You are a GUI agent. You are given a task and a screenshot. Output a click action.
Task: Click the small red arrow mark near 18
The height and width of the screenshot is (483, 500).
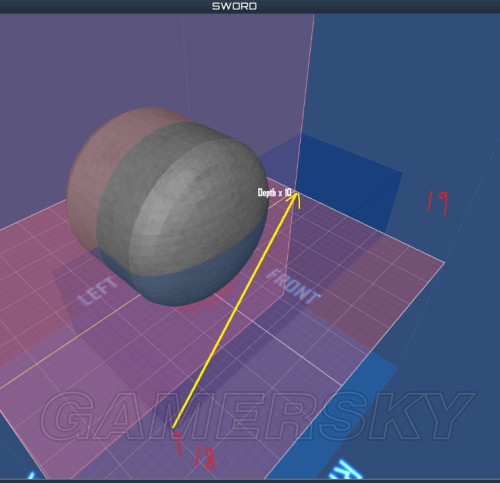178,443
